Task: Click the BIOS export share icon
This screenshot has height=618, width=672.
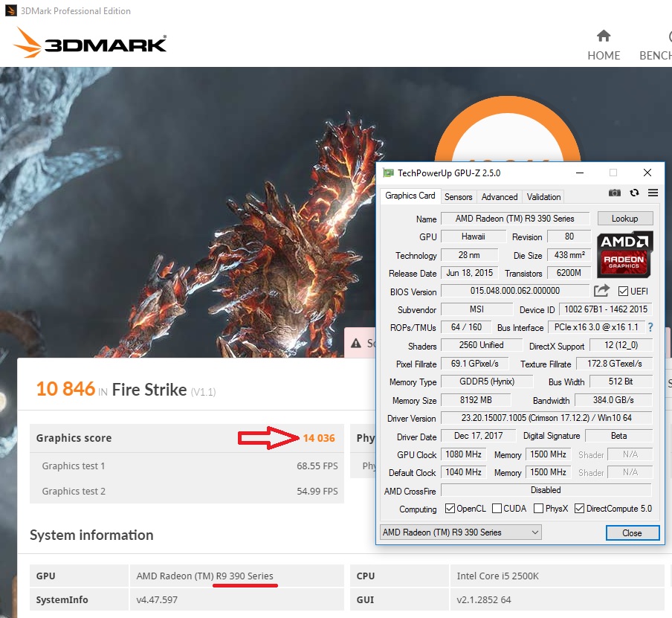Action: click(601, 291)
